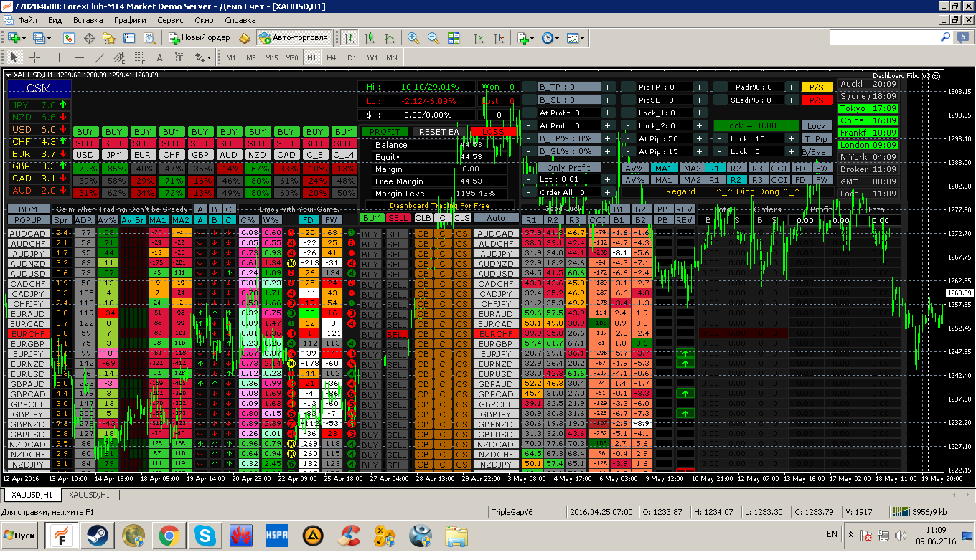Click the B/Even button
976x560 pixels.
pos(817,151)
